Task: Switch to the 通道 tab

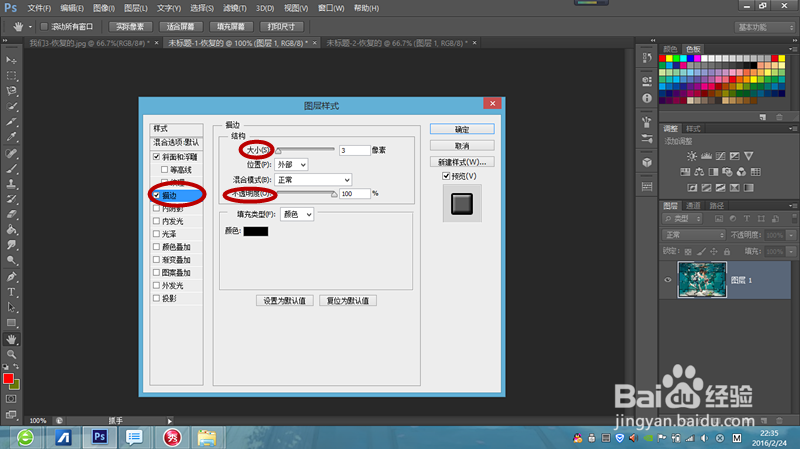Action: tap(693, 206)
